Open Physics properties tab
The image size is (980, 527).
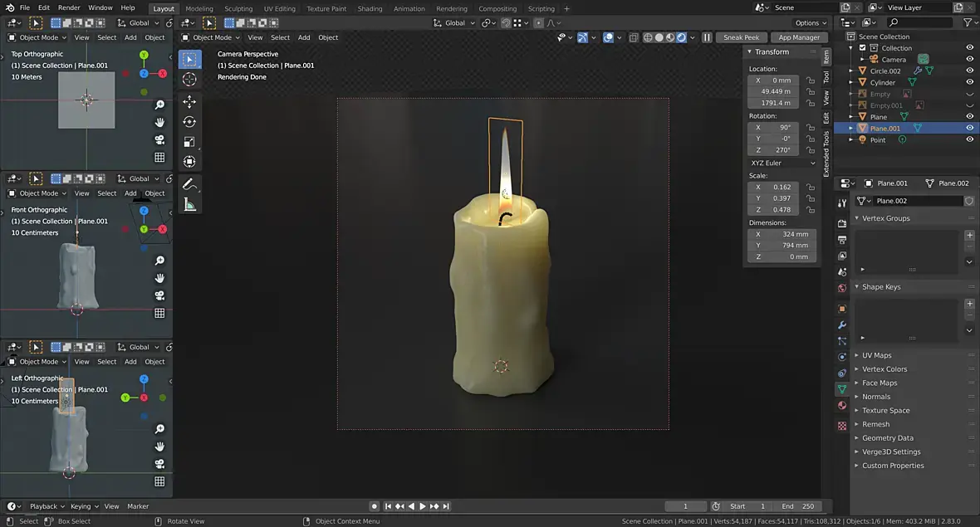point(842,357)
